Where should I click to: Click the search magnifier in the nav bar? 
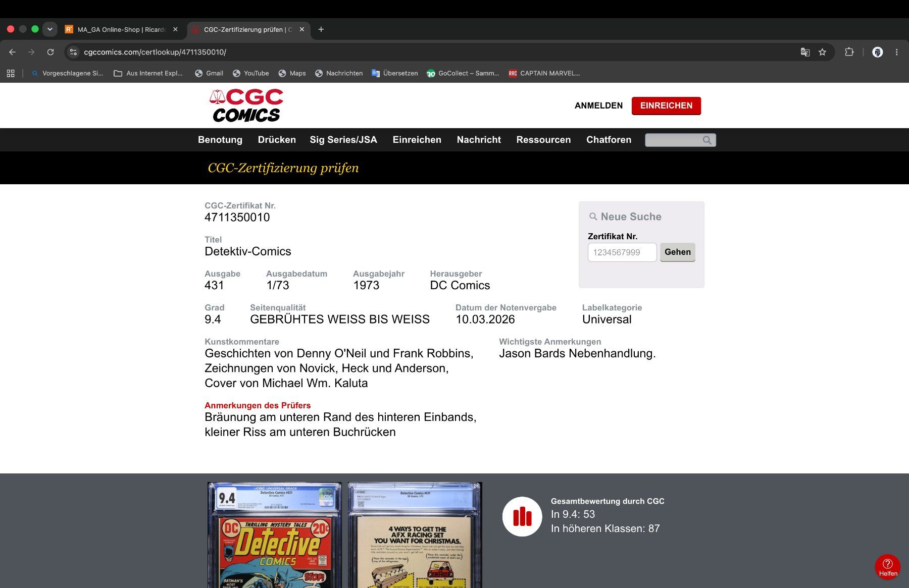(707, 140)
